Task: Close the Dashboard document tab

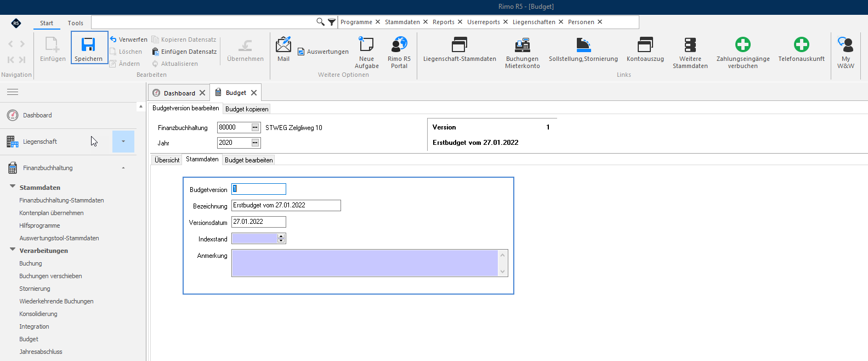Action: coord(202,93)
